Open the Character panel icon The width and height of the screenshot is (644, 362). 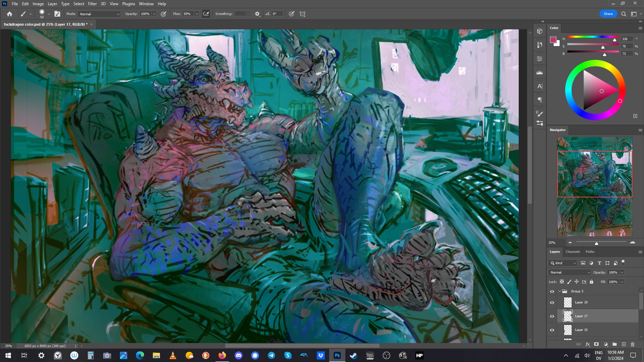pos(540,86)
